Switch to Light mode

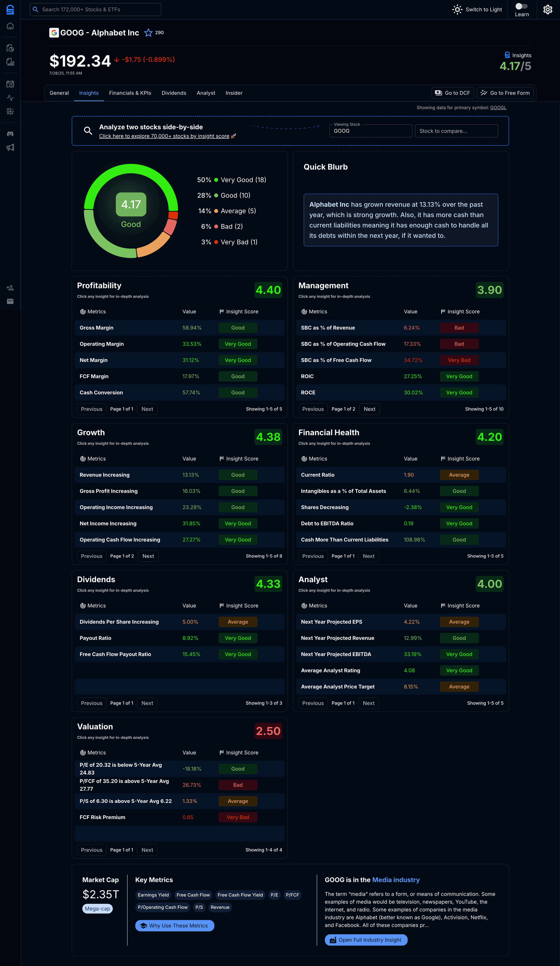pos(477,9)
